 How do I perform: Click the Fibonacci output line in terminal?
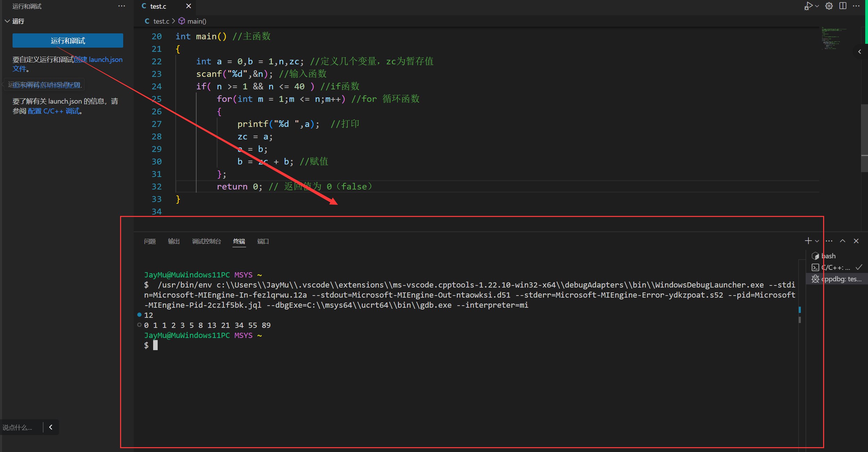tap(207, 325)
